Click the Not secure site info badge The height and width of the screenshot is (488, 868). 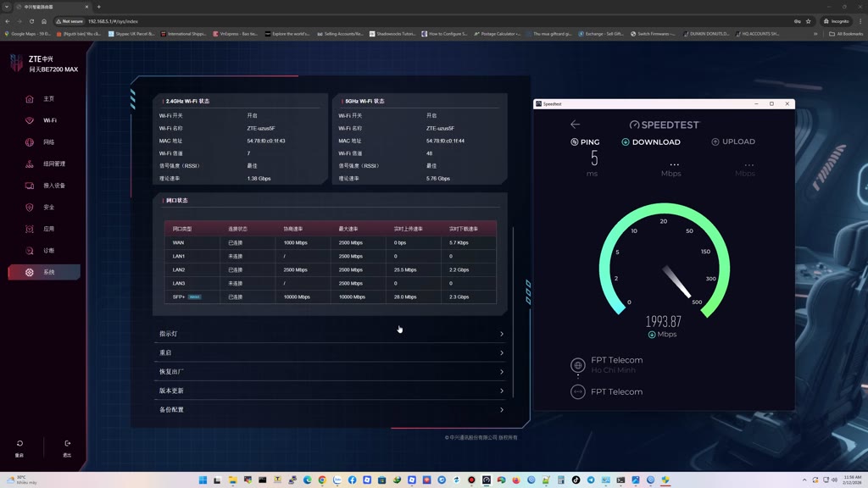70,21
